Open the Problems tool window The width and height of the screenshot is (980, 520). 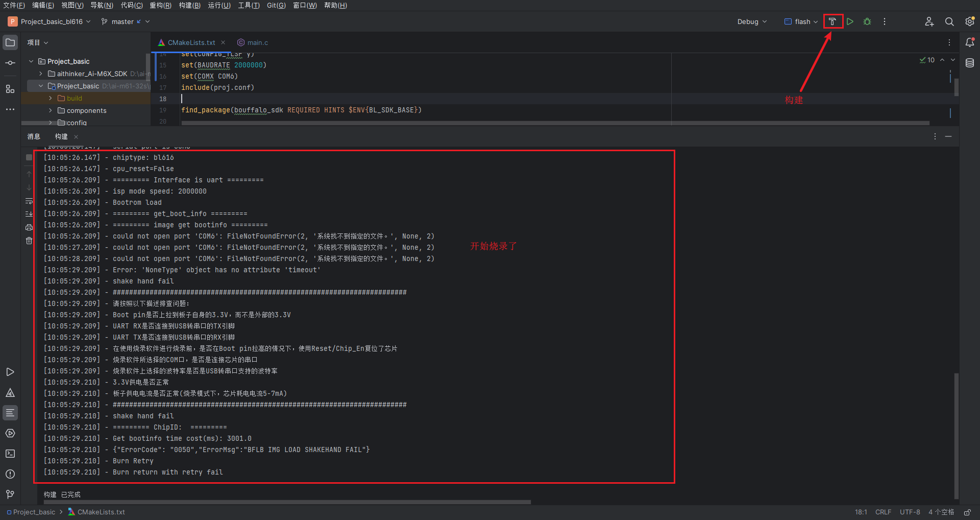pos(10,474)
